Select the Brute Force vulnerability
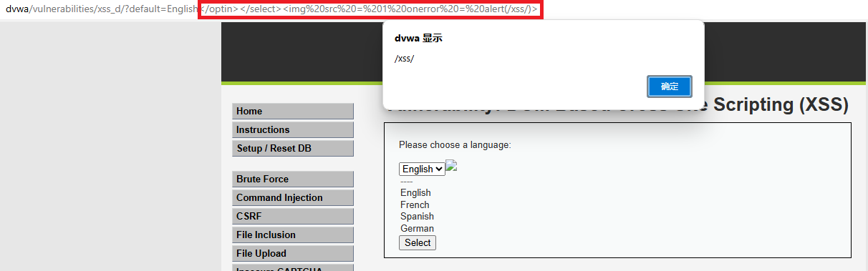This screenshot has width=868, height=271. (293, 179)
